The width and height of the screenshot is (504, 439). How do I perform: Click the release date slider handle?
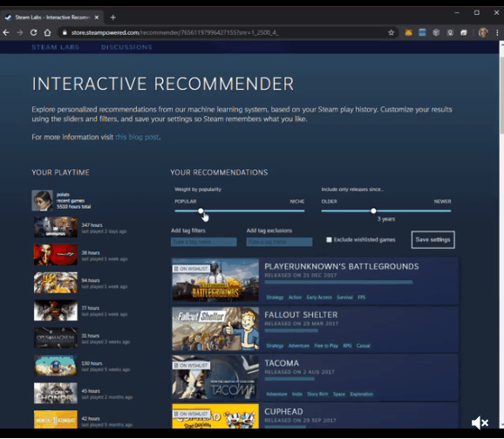click(x=373, y=211)
